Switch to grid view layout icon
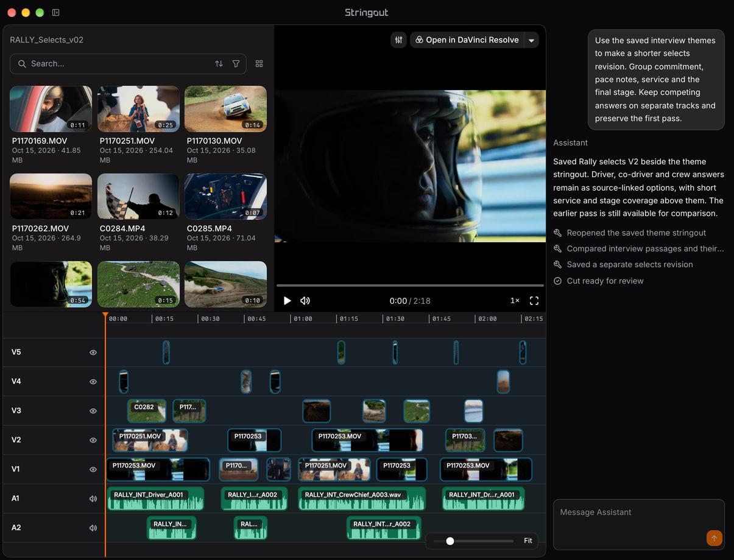 (259, 63)
